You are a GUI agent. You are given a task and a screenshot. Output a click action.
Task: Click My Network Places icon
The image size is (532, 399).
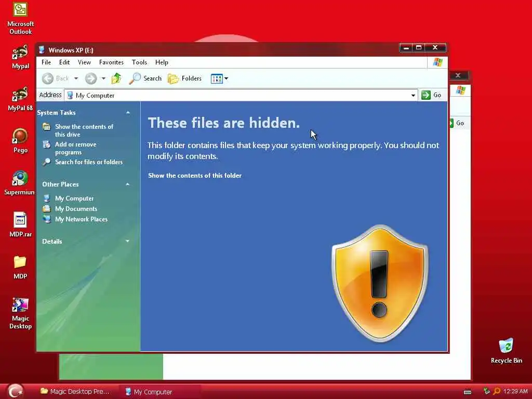click(x=47, y=220)
